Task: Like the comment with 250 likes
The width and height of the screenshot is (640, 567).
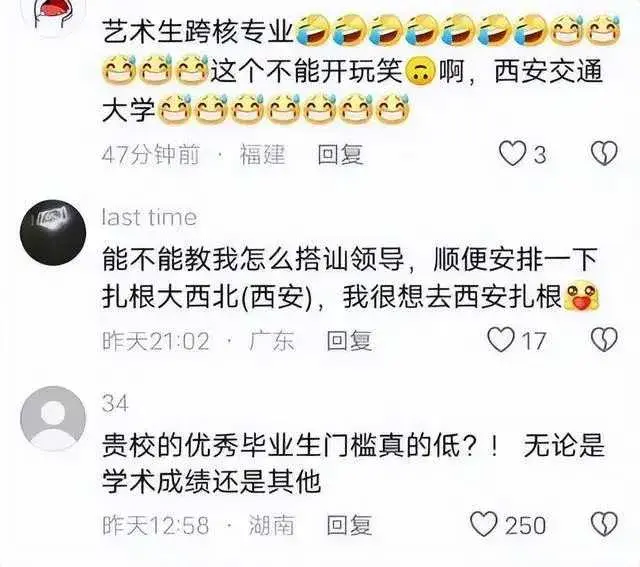Action: 484,524
